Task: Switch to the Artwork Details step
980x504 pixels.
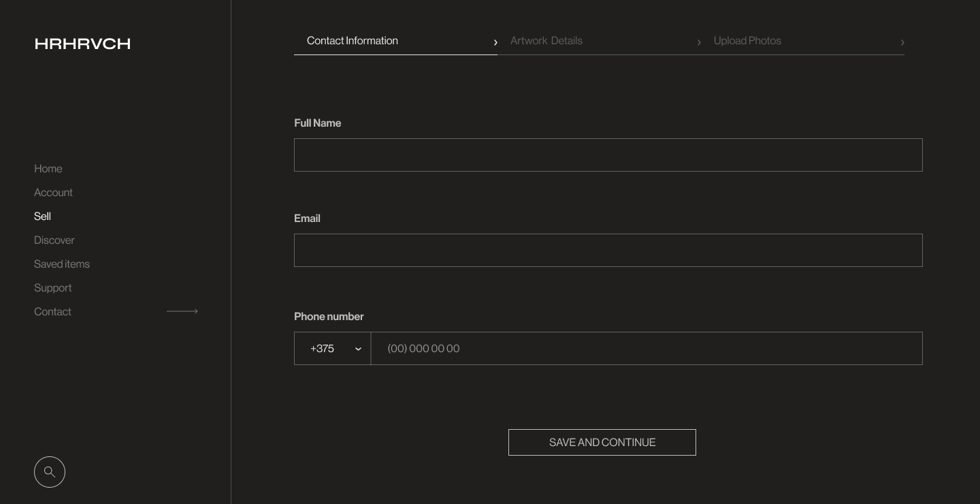Action: pyautogui.click(x=546, y=41)
